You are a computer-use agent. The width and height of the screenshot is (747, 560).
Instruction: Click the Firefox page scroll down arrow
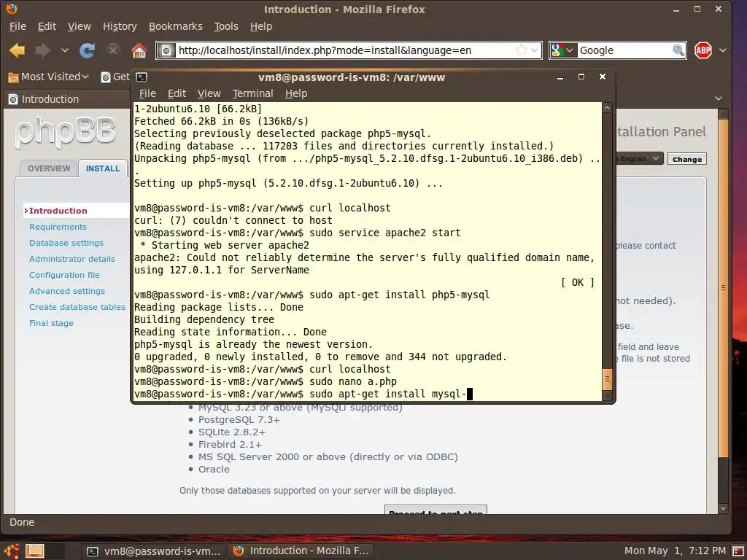723,508
